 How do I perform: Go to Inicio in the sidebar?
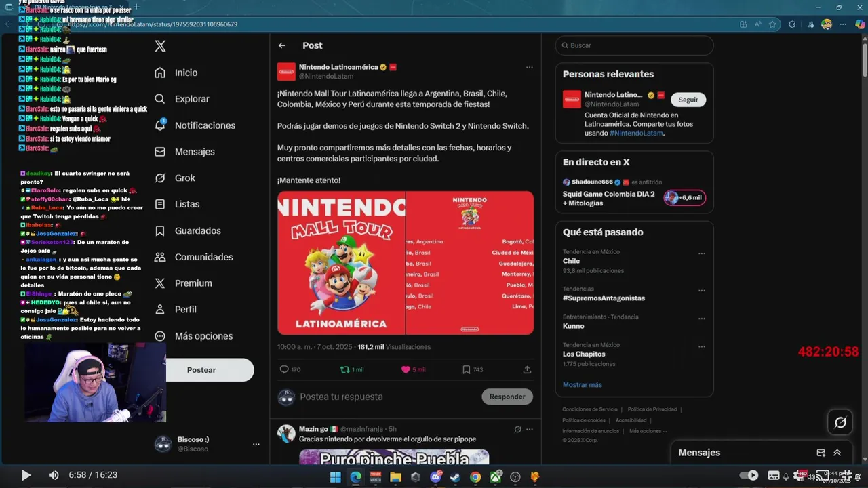(176, 73)
